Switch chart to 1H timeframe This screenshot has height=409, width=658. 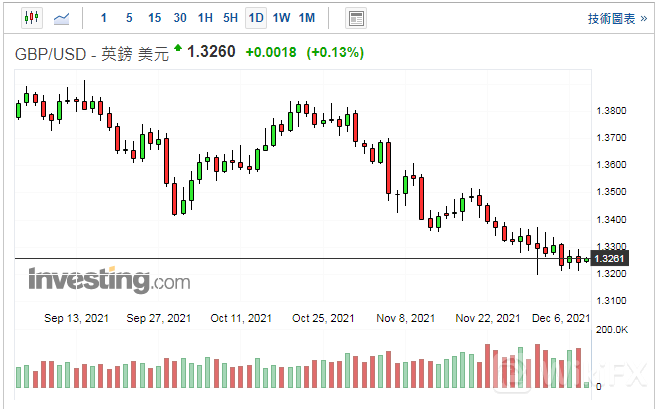[205, 18]
